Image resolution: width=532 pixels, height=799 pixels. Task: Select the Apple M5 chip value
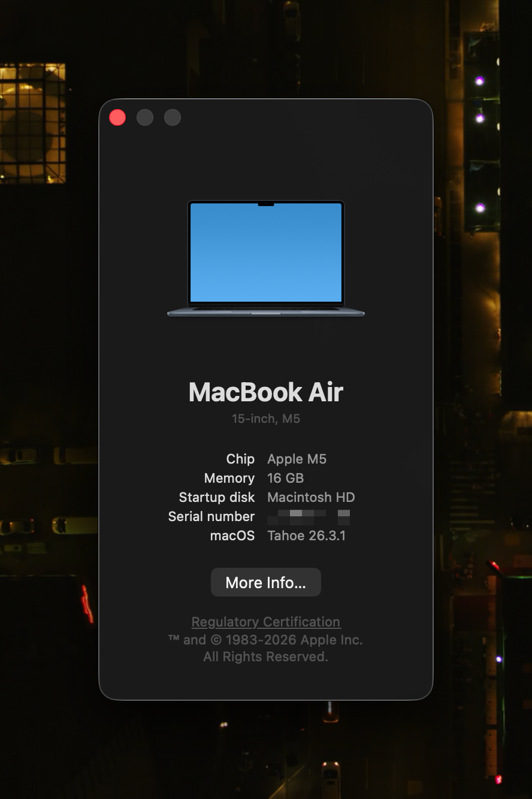coord(297,459)
